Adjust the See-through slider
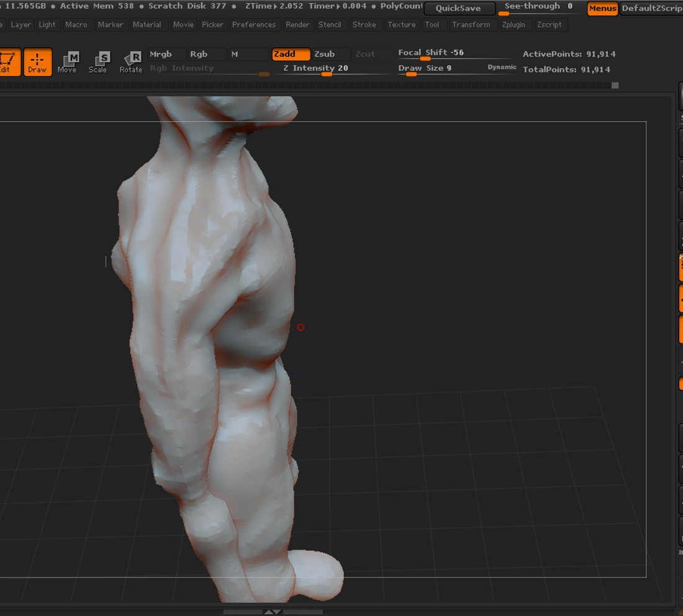Image resolution: width=683 pixels, height=616 pixels. click(540, 7)
